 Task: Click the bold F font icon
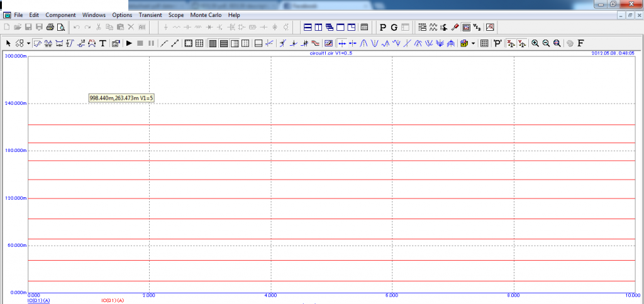pos(580,43)
